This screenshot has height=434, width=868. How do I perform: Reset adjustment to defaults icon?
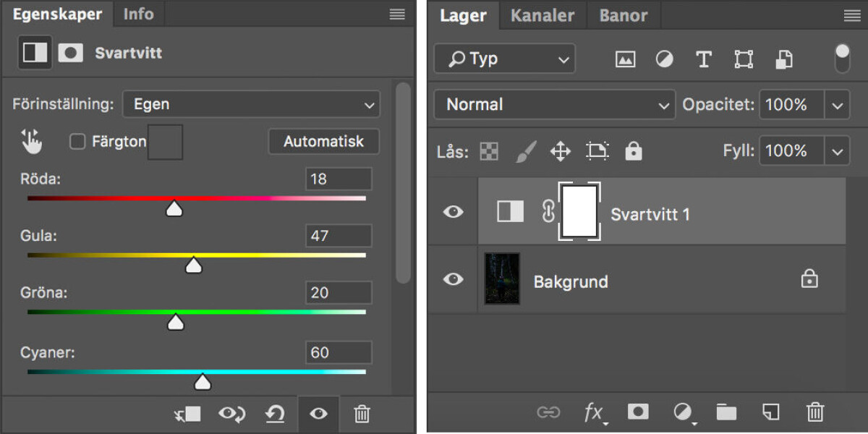(x=275, y=414)
